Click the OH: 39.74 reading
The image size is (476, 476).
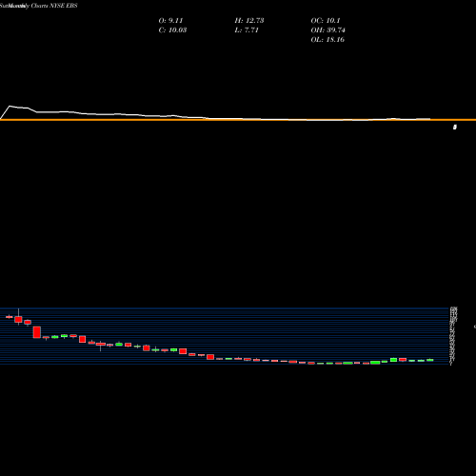(x=327, y=30)
